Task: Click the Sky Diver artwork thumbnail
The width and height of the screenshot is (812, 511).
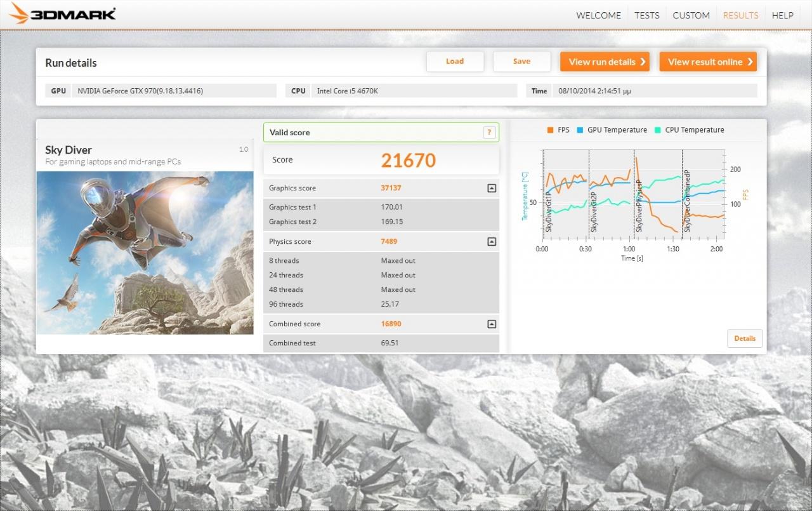Action: 145,253
